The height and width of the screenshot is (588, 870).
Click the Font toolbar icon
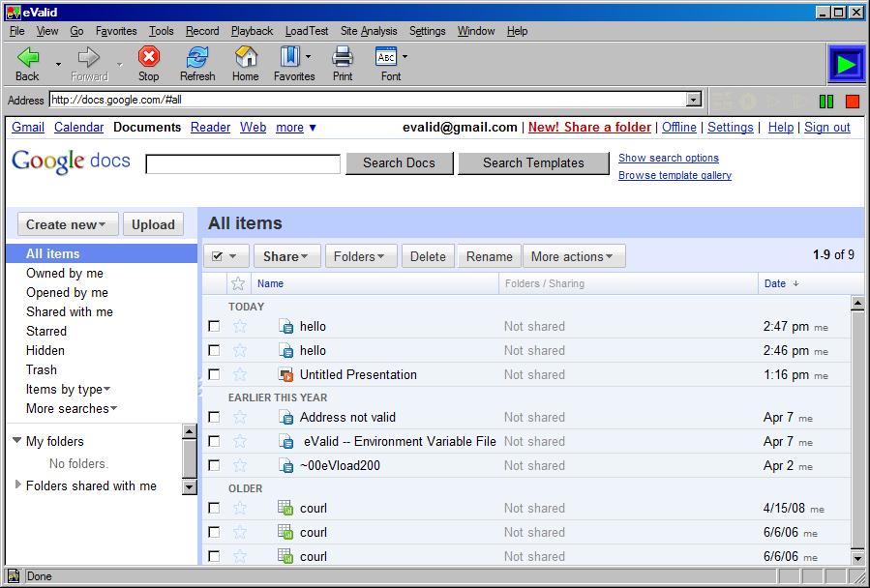click(x=386, y=57)
